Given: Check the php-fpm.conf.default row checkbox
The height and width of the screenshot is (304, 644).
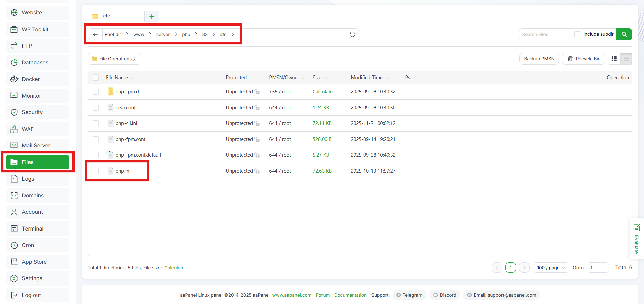Looking at the screenshot, I should [x=96, y=155].
